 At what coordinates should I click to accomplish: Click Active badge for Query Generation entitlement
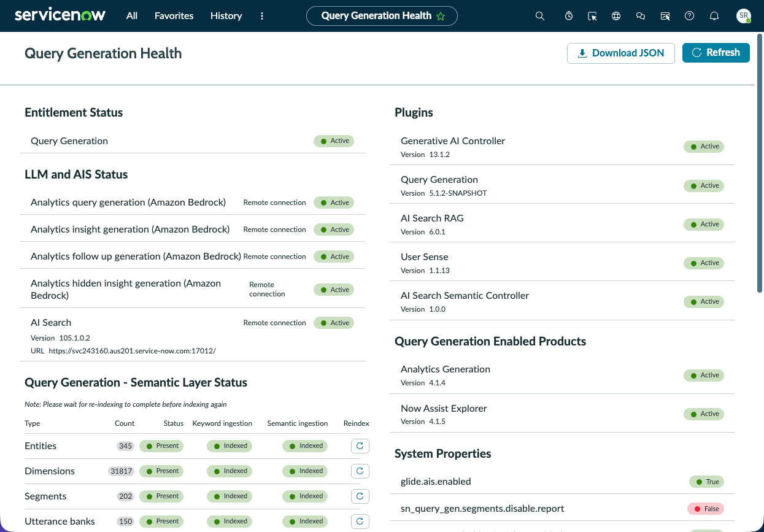[334, 141]
